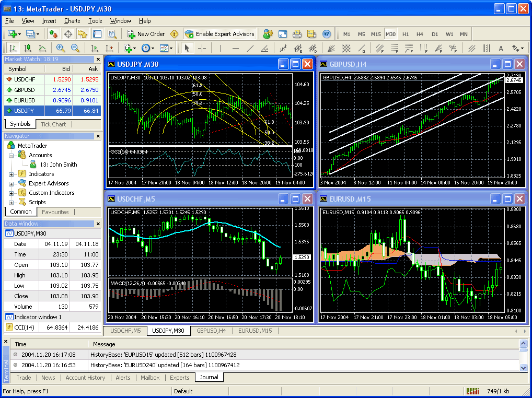532x398 pixels.
Task: Select the GBPUSD,H4 chart tab
Action: coord(211,331)
